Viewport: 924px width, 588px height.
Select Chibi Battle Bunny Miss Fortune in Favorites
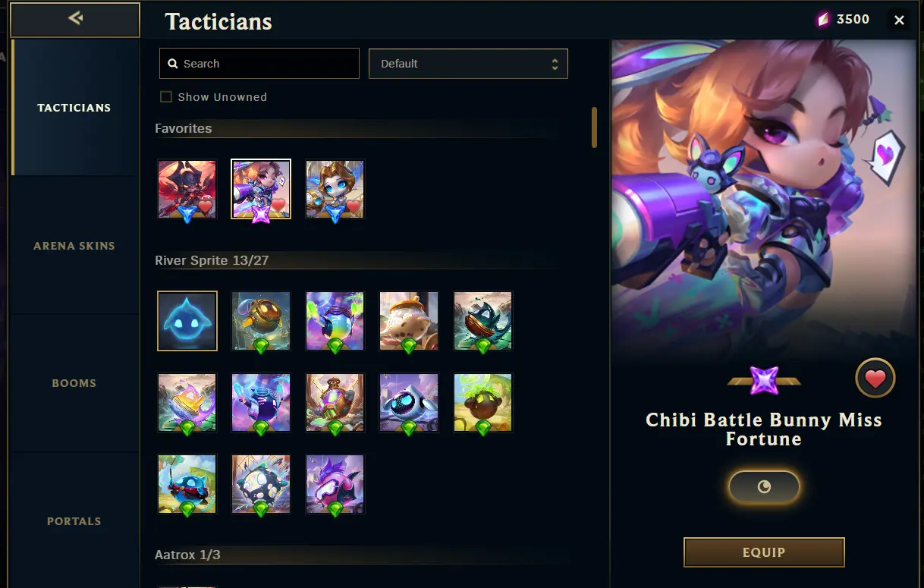click(x=261, y=189)
